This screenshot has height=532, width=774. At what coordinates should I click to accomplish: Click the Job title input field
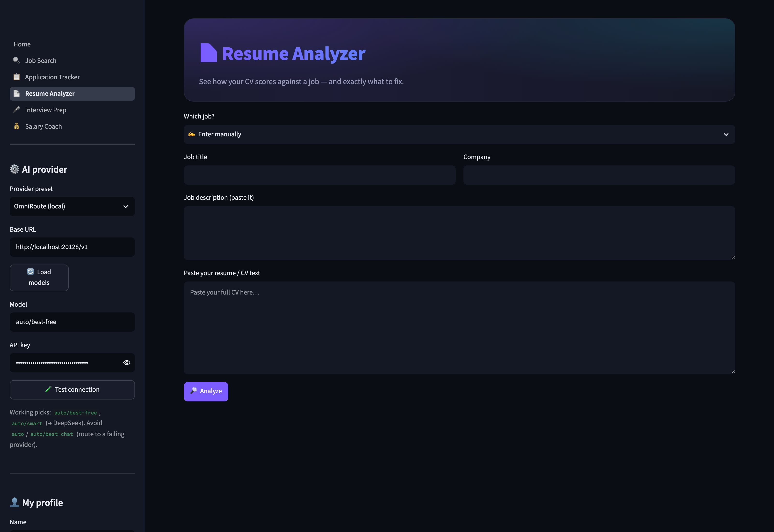pyautogui.click(x=320, y=175)
